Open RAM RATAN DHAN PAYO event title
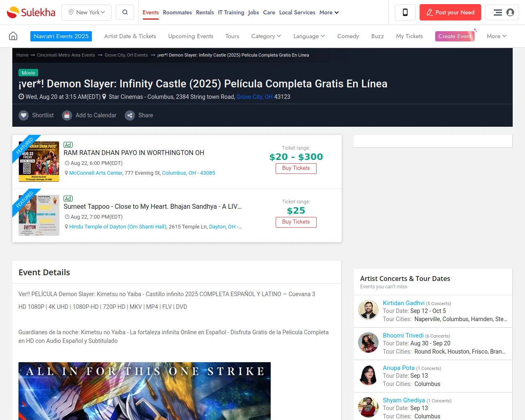Screen dimensions: 525x420 click(134, 153)
